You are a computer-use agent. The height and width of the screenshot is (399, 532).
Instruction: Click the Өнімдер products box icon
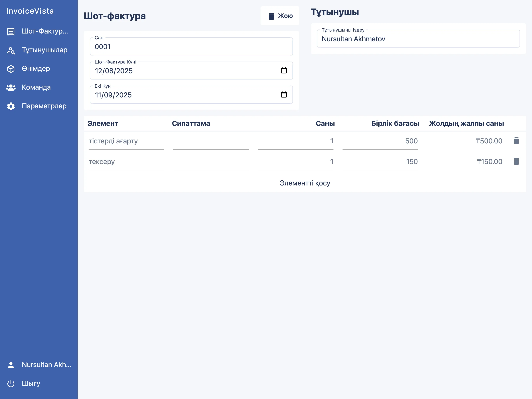(11, 69)
